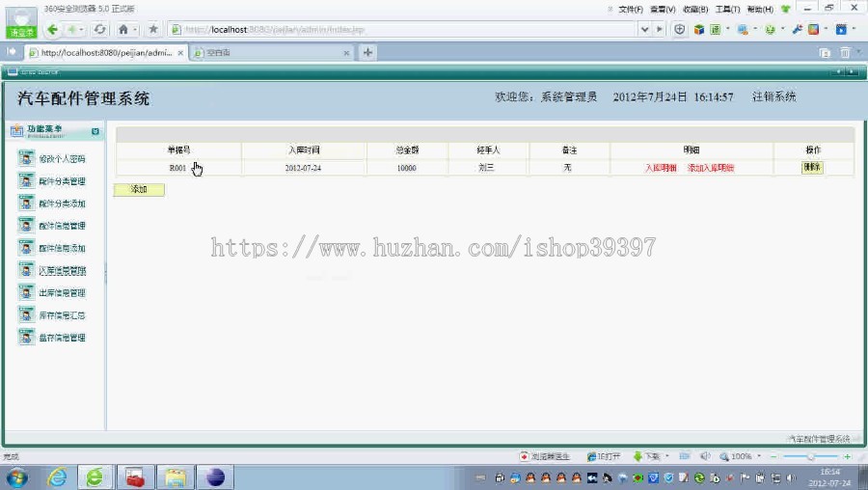Open the browser doctor icon in status bar
Image resolution: width=868 pixels, height=490 pixels.
click(x=525, y=456)
